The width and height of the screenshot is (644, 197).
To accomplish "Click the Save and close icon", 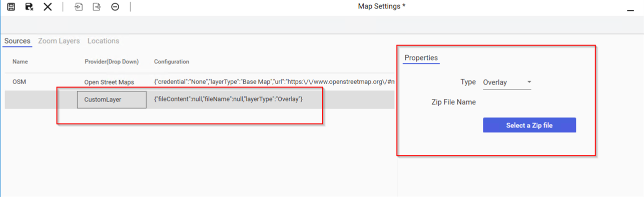I will click(x=29, y=6).
